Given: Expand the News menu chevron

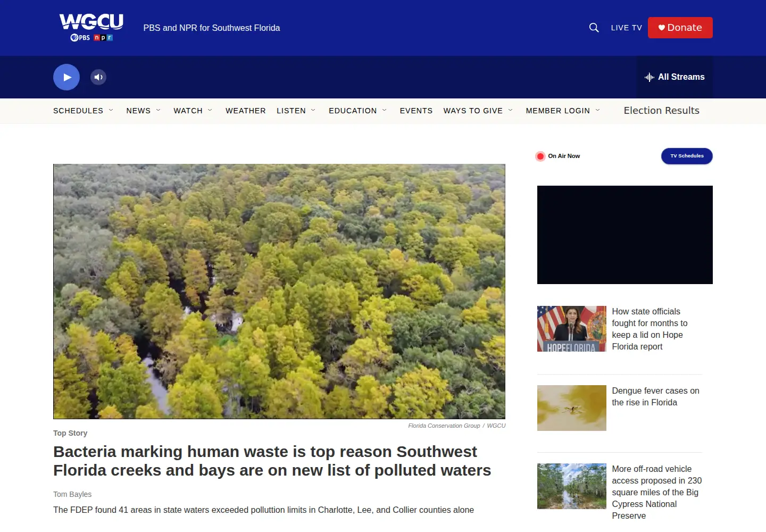Looking at the screenshot, I should point(158,110).
